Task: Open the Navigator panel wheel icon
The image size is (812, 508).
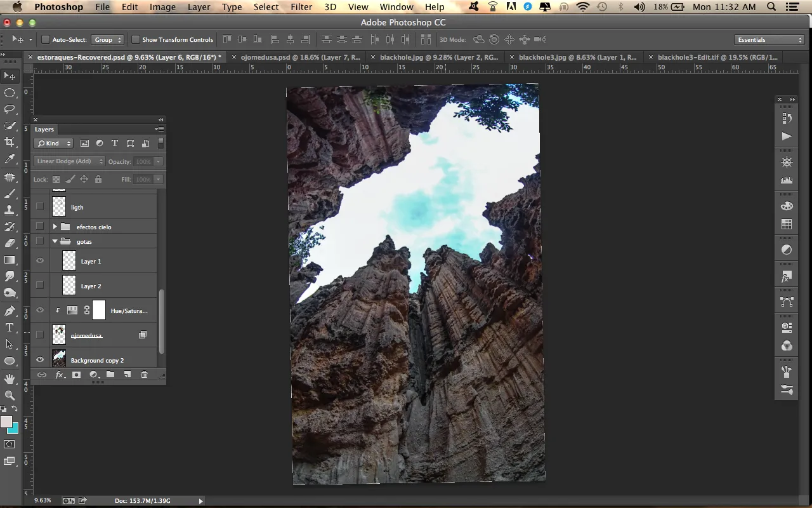Action: tap(787, 162)
